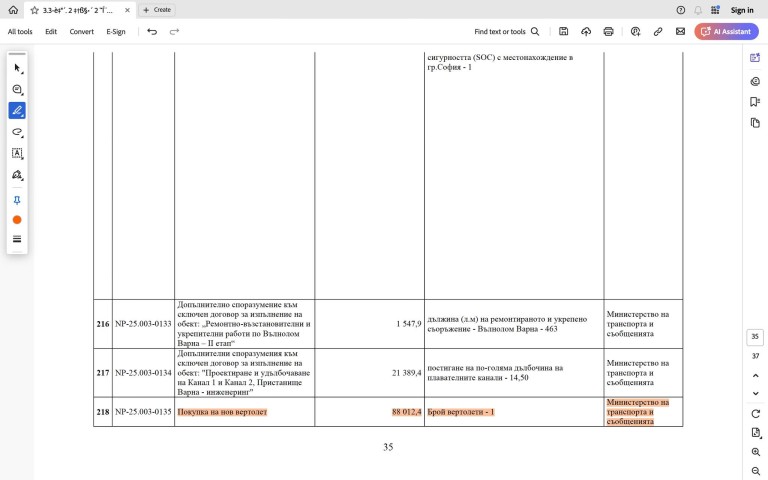Star the current document tab

click(34, 10)
